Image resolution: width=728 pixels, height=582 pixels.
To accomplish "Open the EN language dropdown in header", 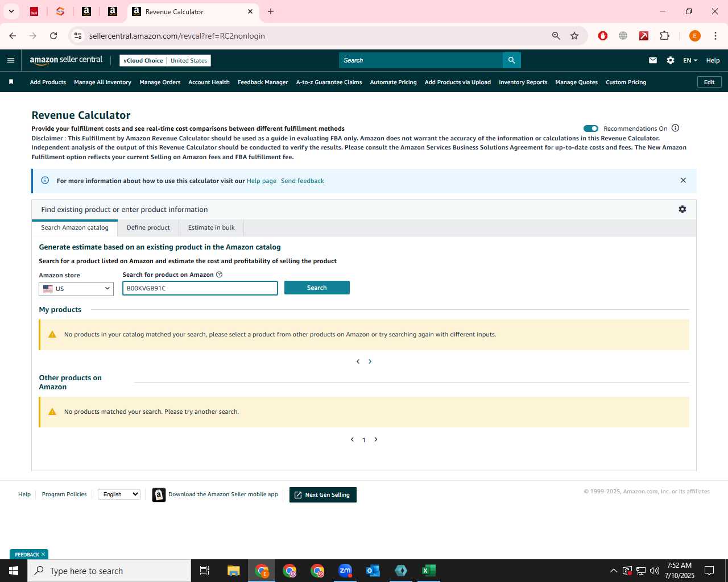I will coord(690,60).
